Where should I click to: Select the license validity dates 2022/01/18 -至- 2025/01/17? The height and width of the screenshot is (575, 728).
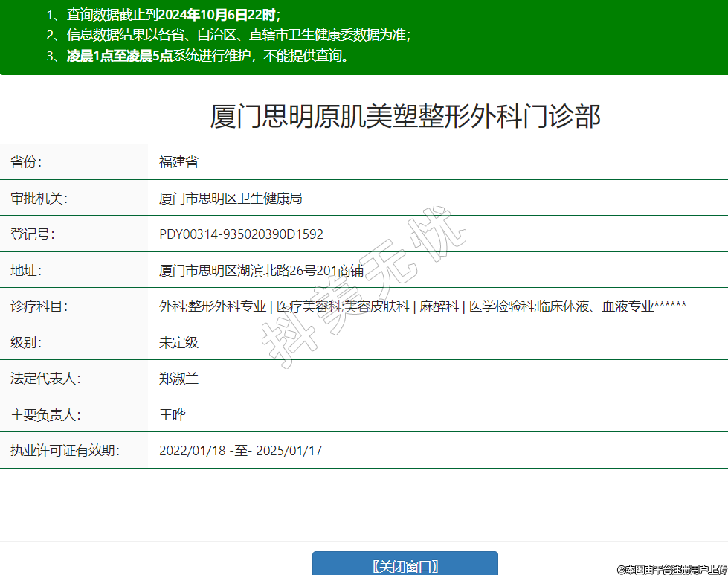click(x=240, y=451)
